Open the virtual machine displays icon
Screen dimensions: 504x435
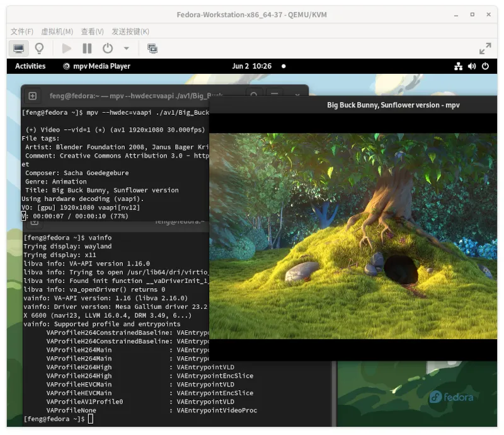pyautogui.click(x=151, y=49)
